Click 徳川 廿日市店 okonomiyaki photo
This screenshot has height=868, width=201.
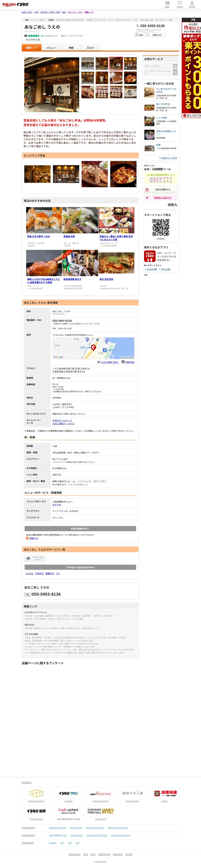[117, 263]
